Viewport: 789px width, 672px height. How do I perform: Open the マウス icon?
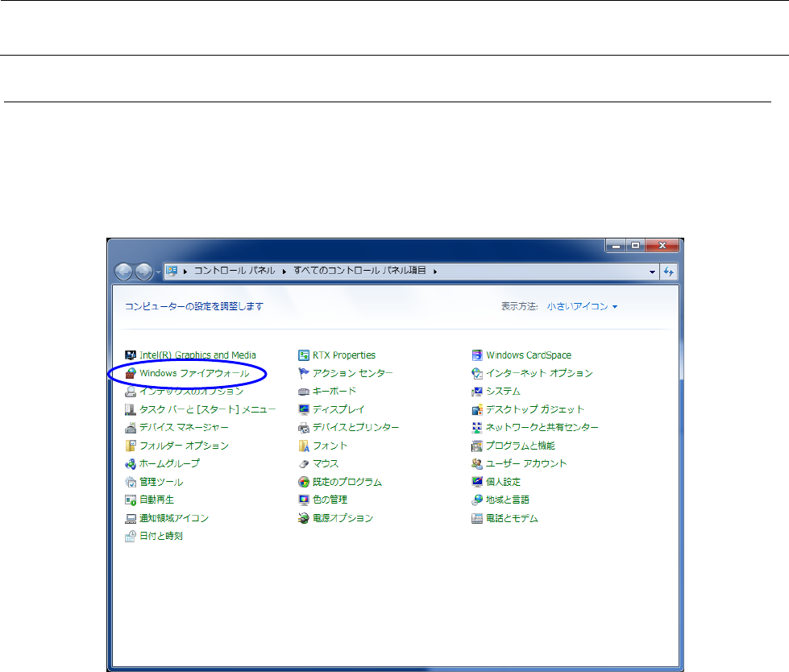pos(303,464)
